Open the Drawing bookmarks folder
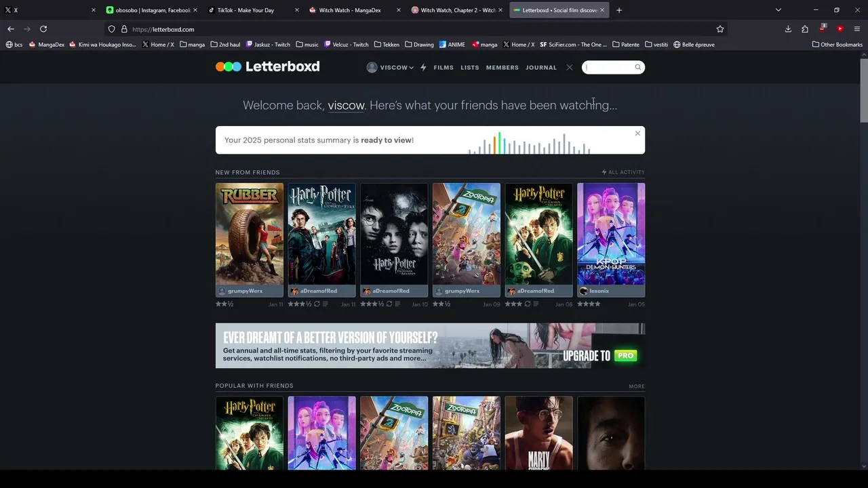 tap(420, 45)
